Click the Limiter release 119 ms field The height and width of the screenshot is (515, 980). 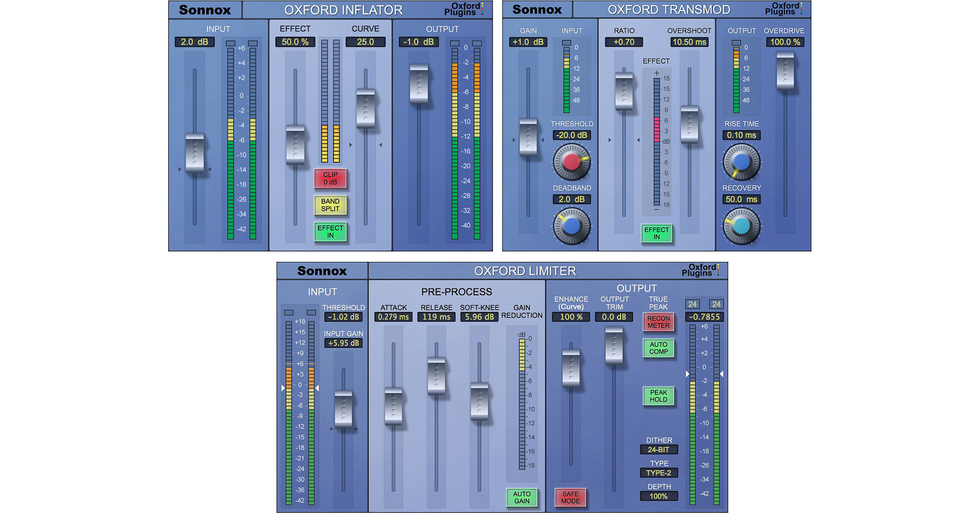436,317
